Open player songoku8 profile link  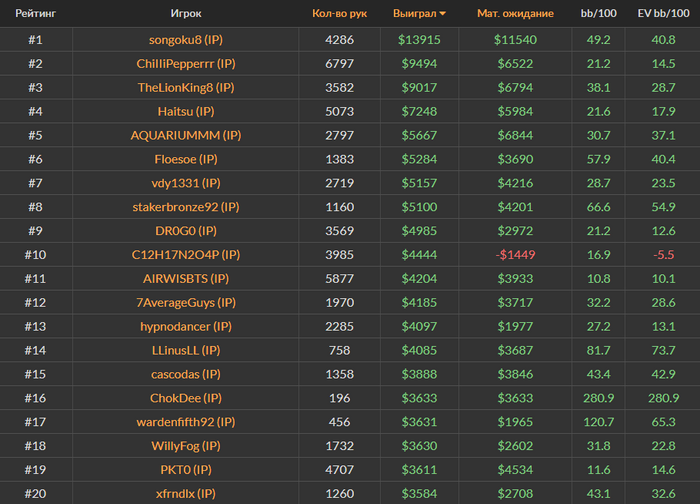point(185,40)
